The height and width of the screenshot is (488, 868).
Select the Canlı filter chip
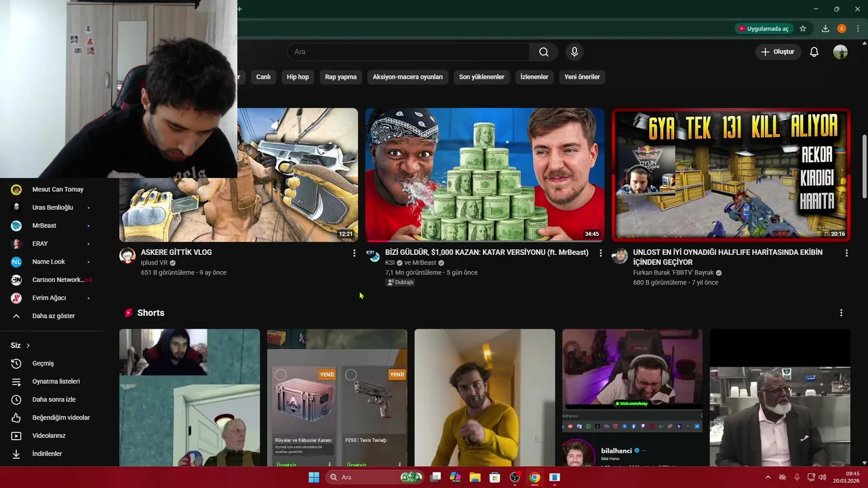(x=263, y=77)
